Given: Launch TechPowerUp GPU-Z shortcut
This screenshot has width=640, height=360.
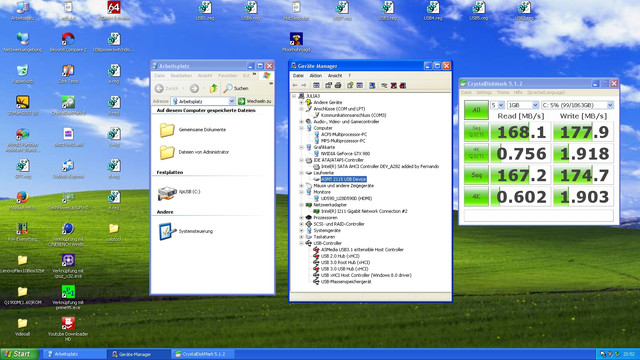Looking at the screenshot, I should point(68,200).
